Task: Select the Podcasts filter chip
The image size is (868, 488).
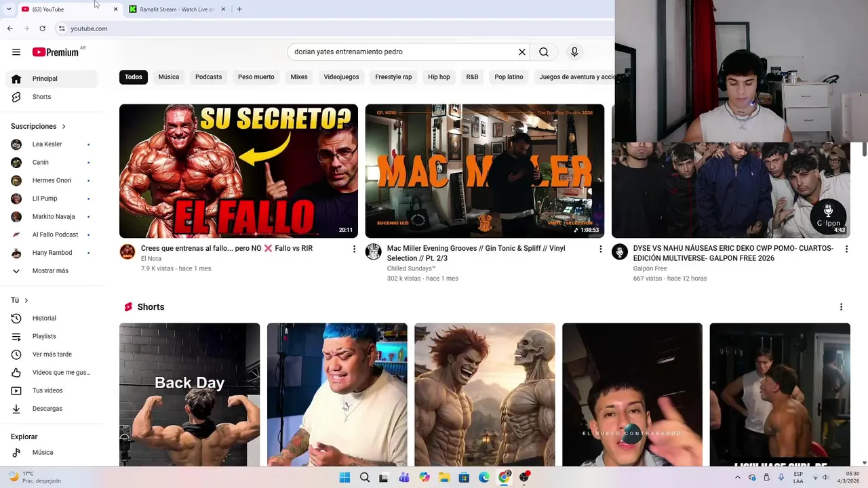Action: [x=208, y=77]
